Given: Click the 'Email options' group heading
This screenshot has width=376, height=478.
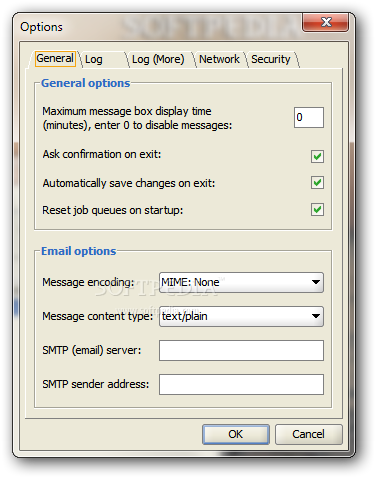Looking at the screenshot, I should click(x=79, y=251).
